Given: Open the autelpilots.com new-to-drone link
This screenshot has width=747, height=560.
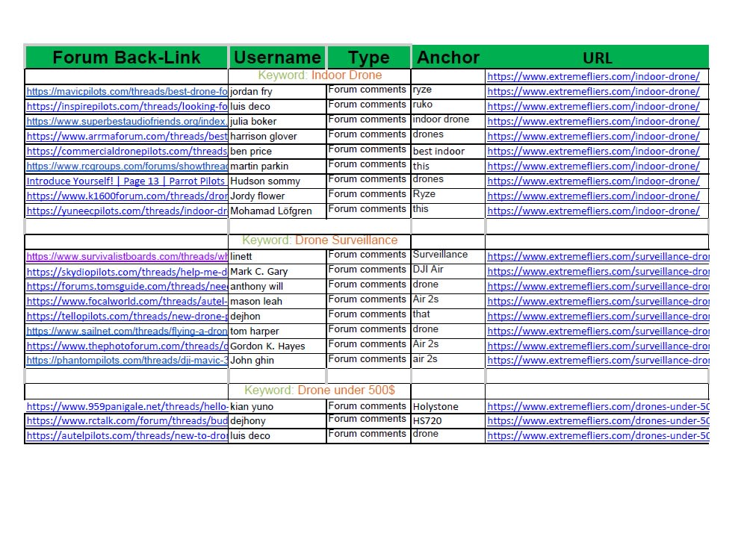Looking at the screenshot, I should tap(127, 436).
